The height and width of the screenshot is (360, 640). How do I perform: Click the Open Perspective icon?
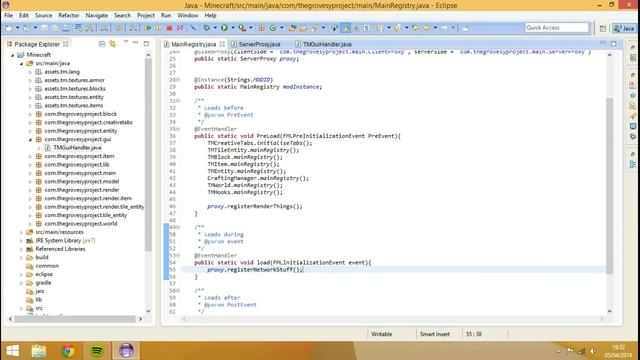(603, 28)
